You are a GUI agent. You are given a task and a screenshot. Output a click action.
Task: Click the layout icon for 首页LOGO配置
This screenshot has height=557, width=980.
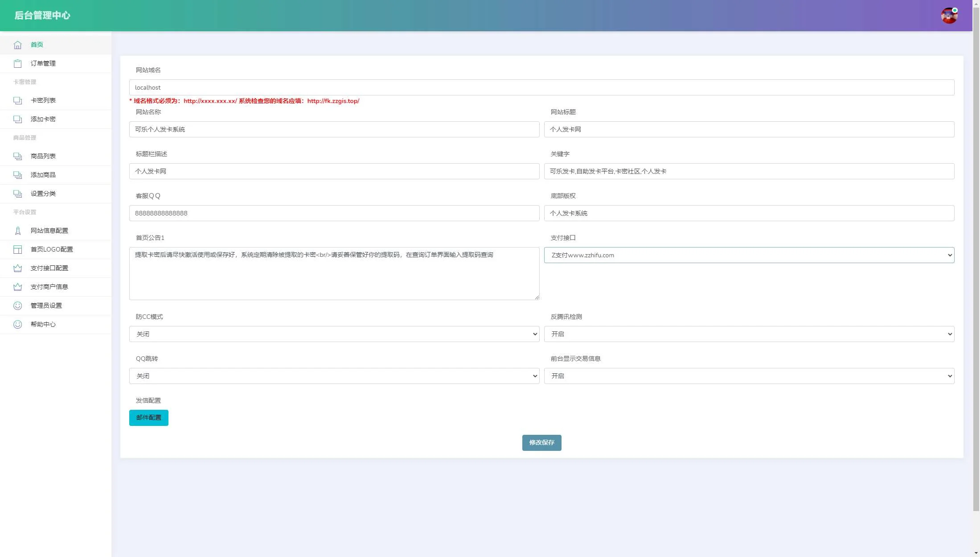(17, 250)
